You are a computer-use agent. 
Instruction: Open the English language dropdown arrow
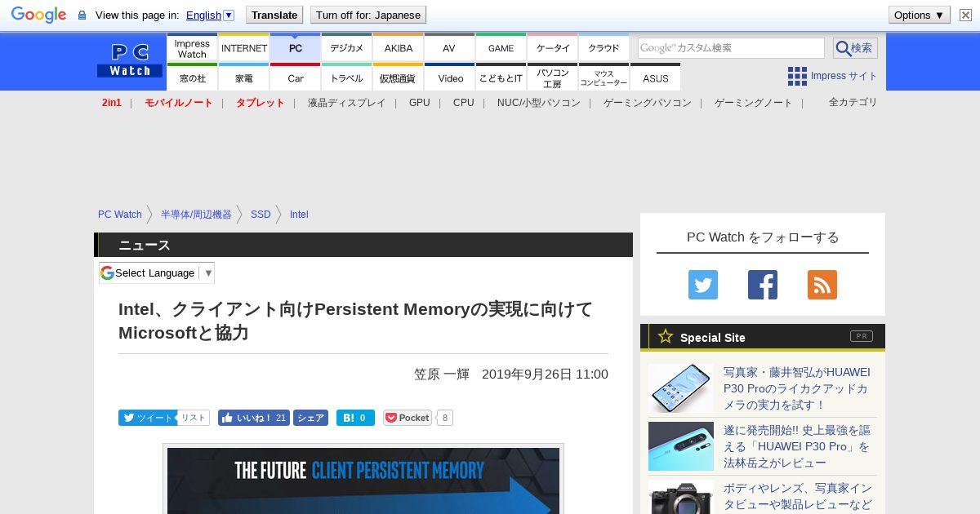pos(229,15)
